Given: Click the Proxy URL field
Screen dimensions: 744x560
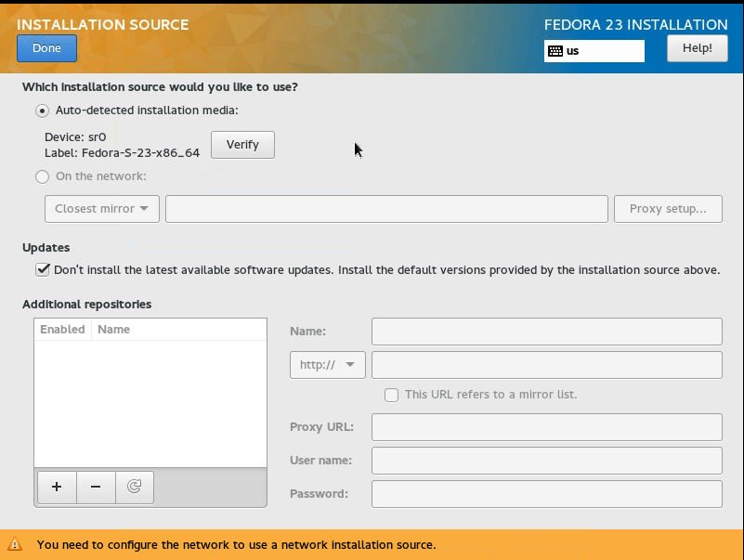Looking at the screenshot, I should [x=546, y=427].
